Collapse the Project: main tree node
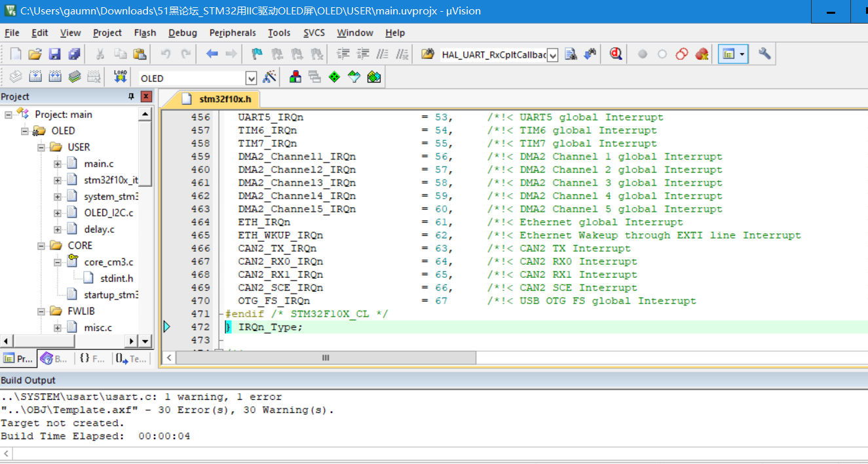 click(9, 115)
